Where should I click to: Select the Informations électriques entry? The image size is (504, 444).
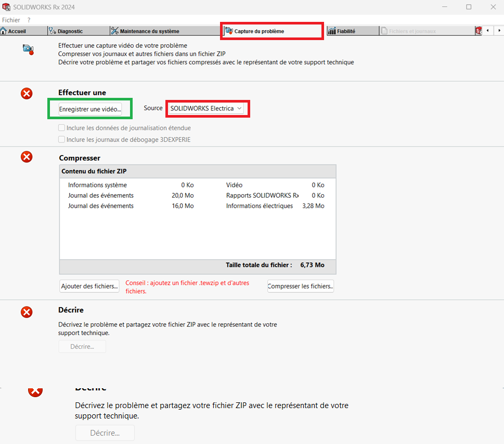pyautogui.click(x=260, y=206)
